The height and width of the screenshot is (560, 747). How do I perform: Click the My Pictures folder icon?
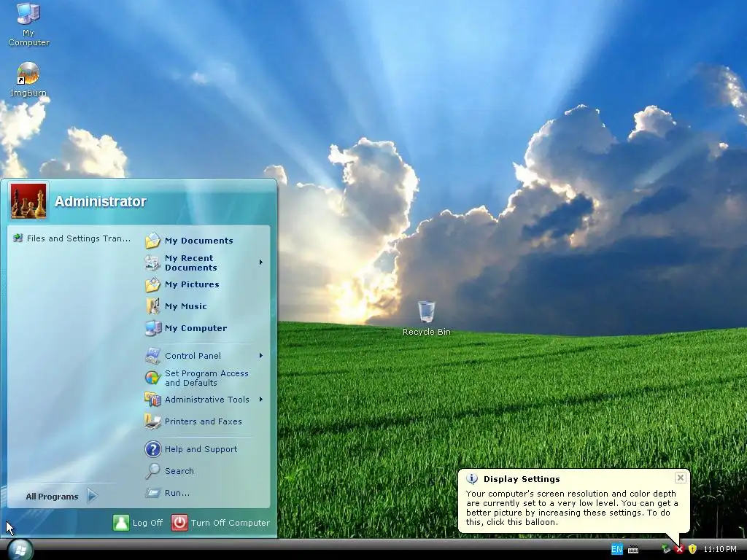pyautogui.click(x=153, y=284)
